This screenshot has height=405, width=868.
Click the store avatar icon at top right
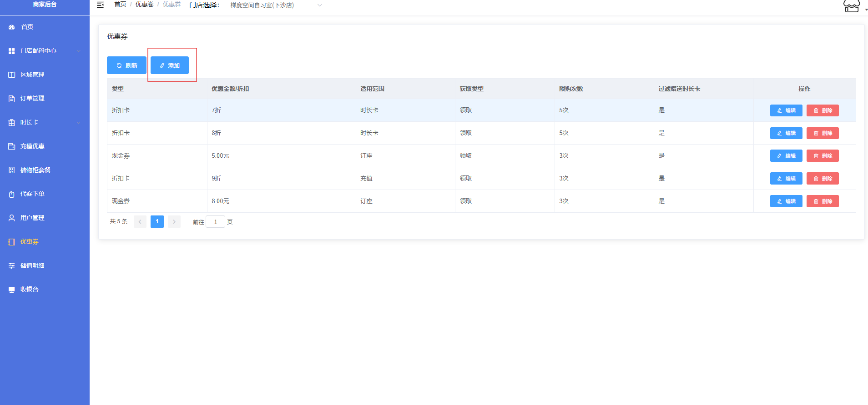click(x=851, y=6)
